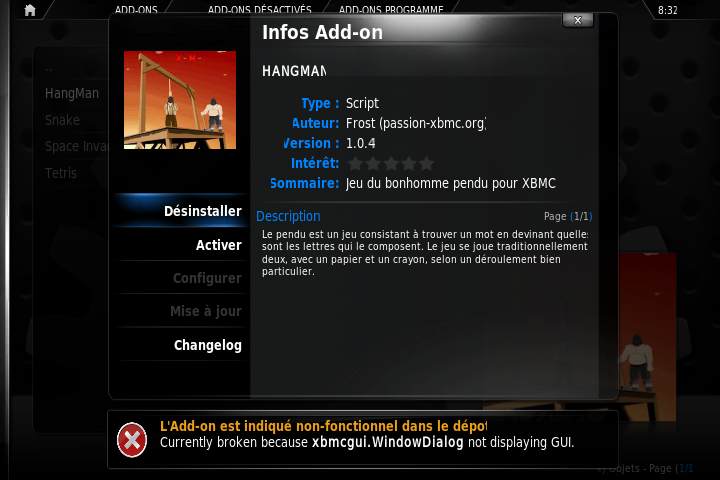Click the Intérêt star rating
This screenshot has height=480, width=720.
click(391, 163)
